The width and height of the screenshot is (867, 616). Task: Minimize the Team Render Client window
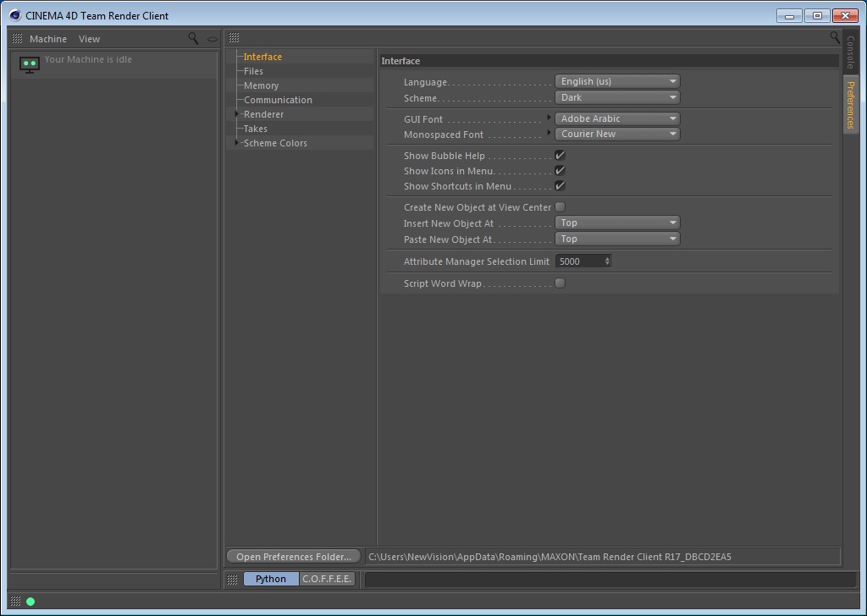789,16
